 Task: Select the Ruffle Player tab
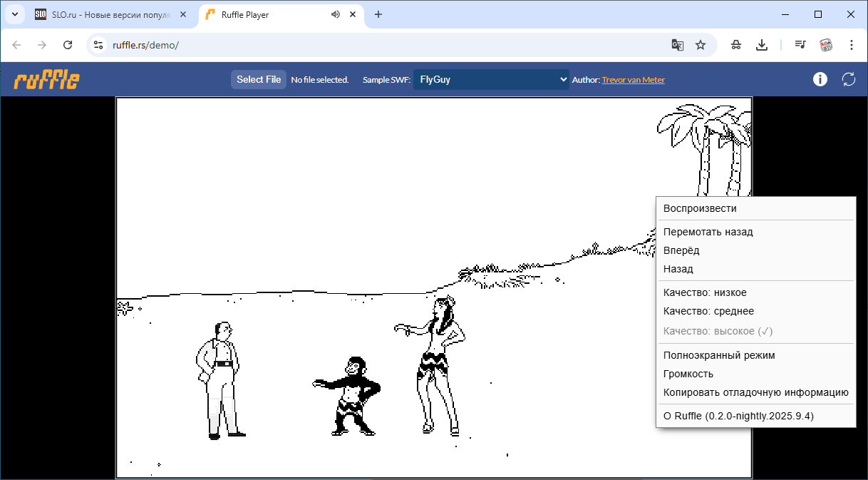[281, 14]
